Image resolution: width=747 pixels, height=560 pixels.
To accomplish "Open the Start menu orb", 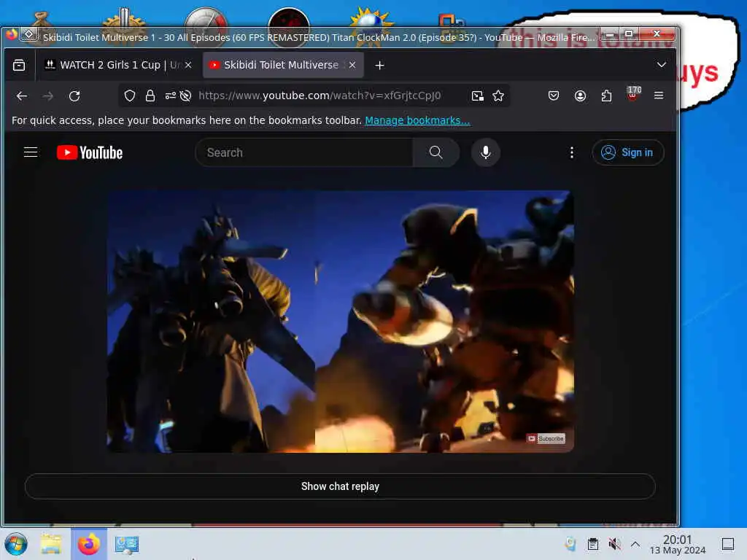I will 16,544.
